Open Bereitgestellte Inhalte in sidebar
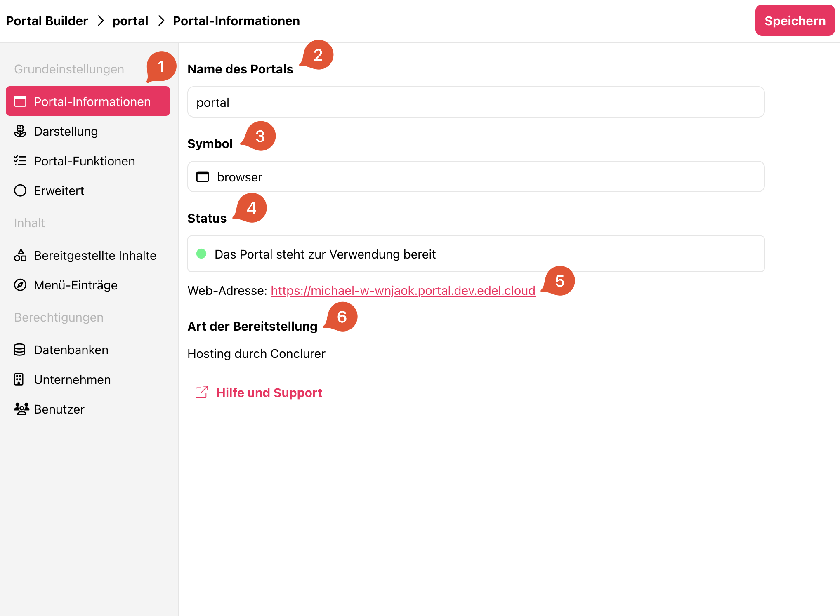 (88, 255)
